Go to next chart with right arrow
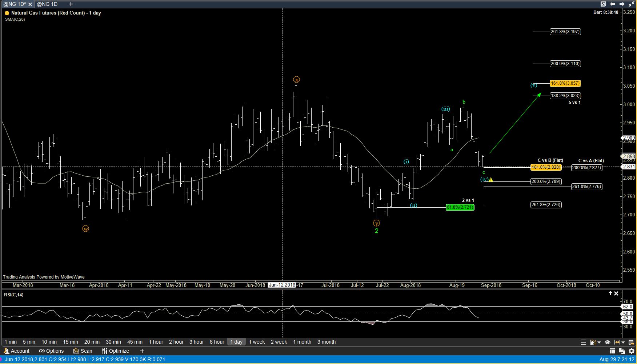This screenshot has height=364, width=637. coord(622,4)
